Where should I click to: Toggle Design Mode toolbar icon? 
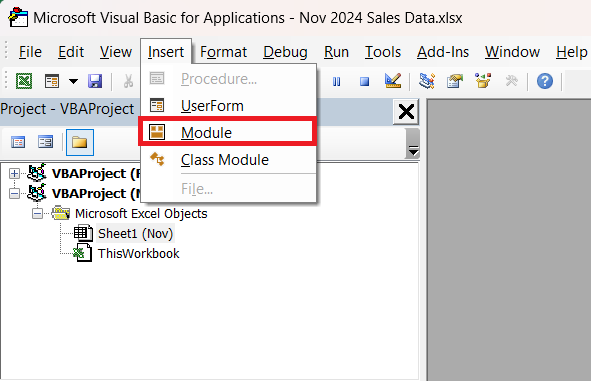coord(393,81)
